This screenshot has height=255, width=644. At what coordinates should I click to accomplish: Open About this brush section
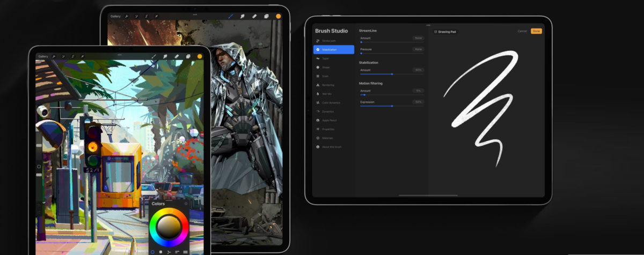[x=334, y=146]
